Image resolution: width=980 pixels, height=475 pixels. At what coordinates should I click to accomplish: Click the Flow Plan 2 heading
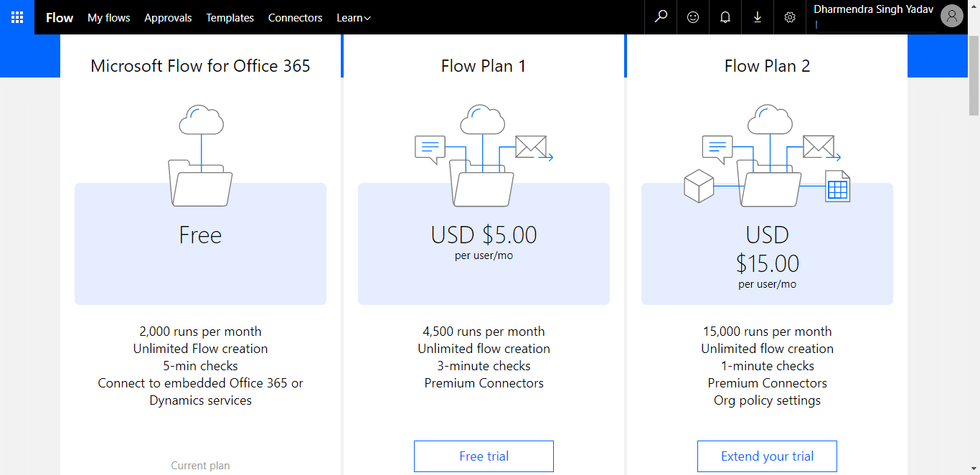tap(767, 66)
